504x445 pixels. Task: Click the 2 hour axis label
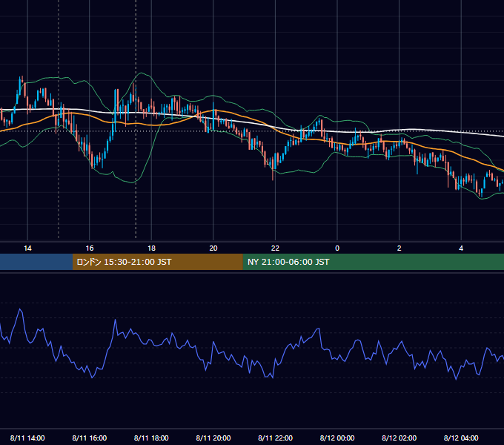click(x=399, y=248)
